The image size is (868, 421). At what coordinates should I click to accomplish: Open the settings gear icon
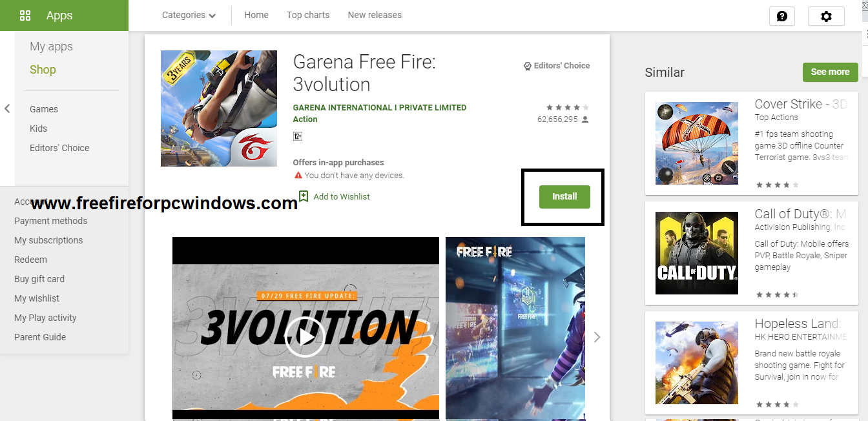(x=826, y=16)
